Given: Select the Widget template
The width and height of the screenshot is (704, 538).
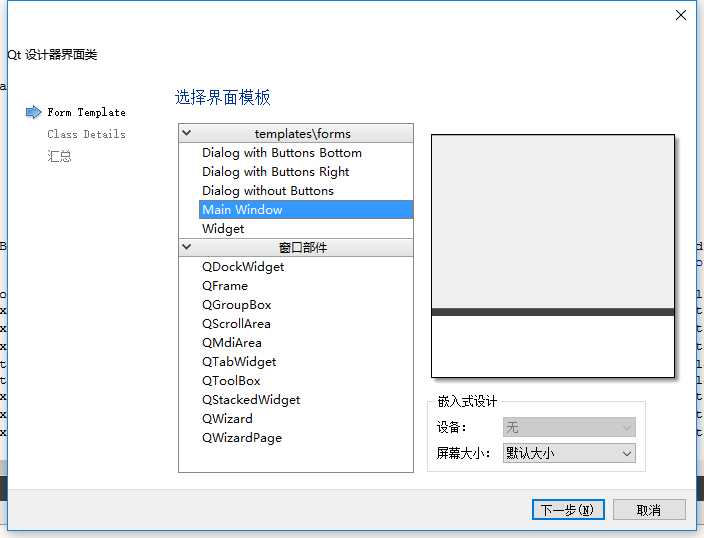Looking at the screenshot, I should [x=223, y=229].
